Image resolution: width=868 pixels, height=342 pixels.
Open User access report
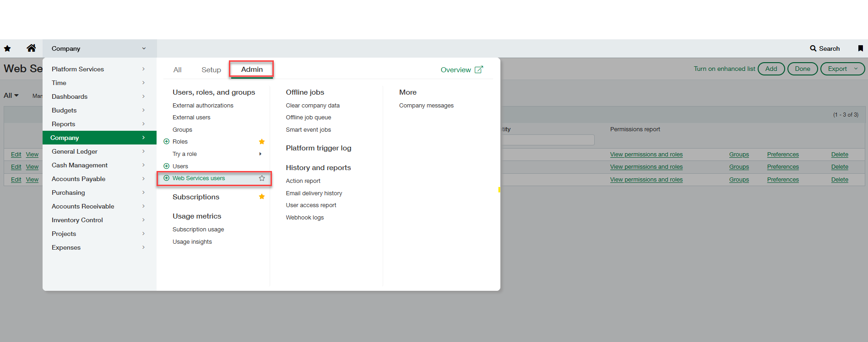(x=311, y=205)
